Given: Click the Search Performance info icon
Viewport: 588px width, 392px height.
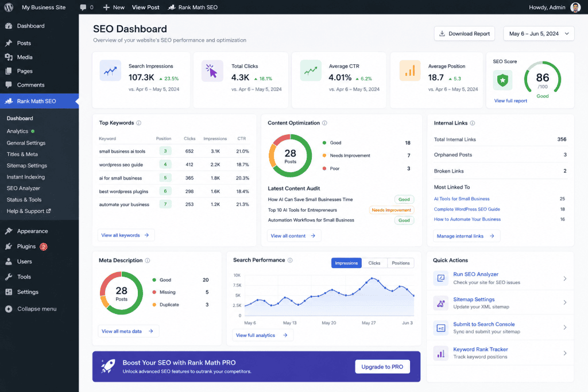Looking at the screenshot, I should (290, 260).
